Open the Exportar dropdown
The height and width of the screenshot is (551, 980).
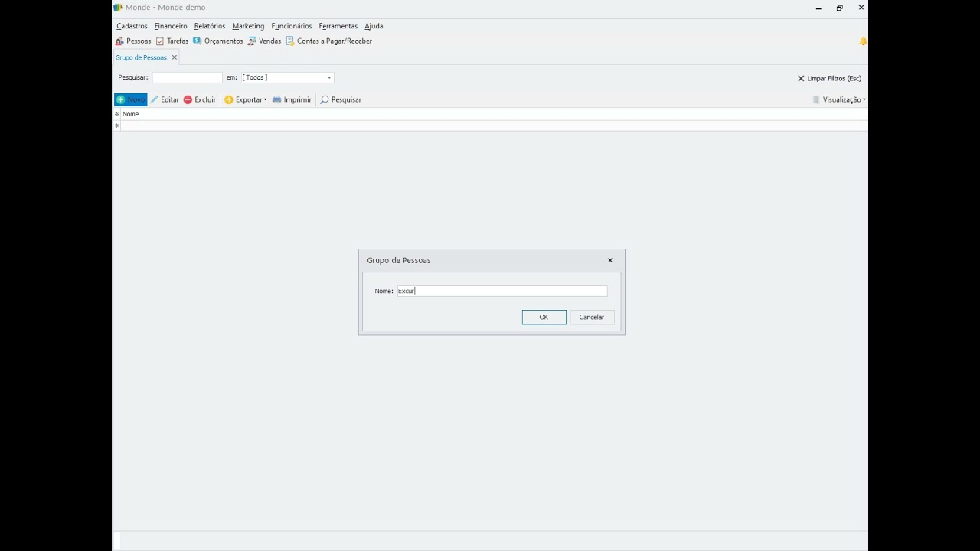(x=245, y=99)
